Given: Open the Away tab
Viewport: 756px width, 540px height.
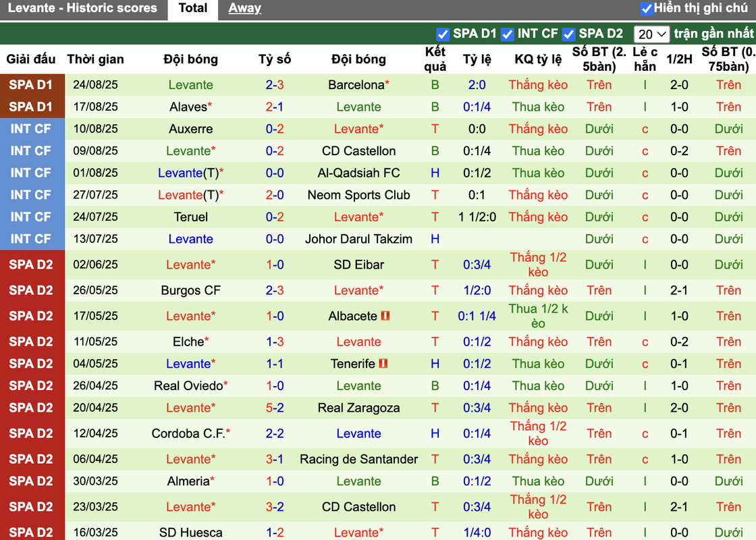Looking at the screenshot, I should [x=244, y=8].
